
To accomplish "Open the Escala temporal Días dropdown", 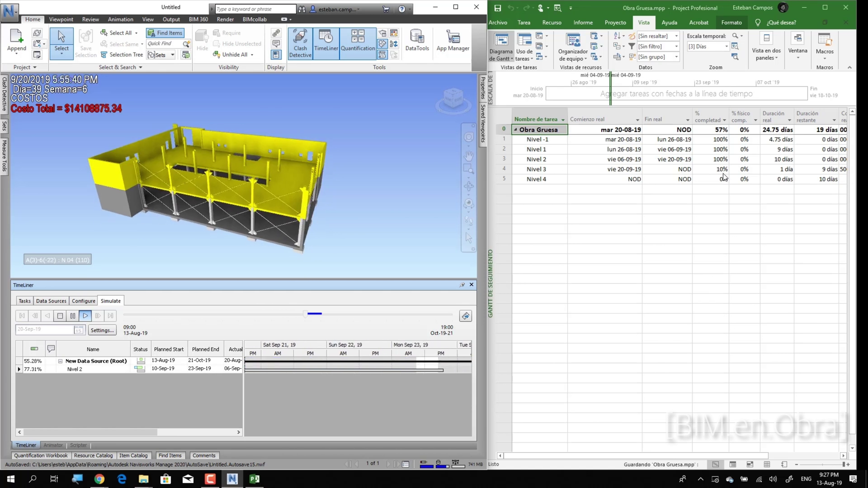I will [726, 47].
